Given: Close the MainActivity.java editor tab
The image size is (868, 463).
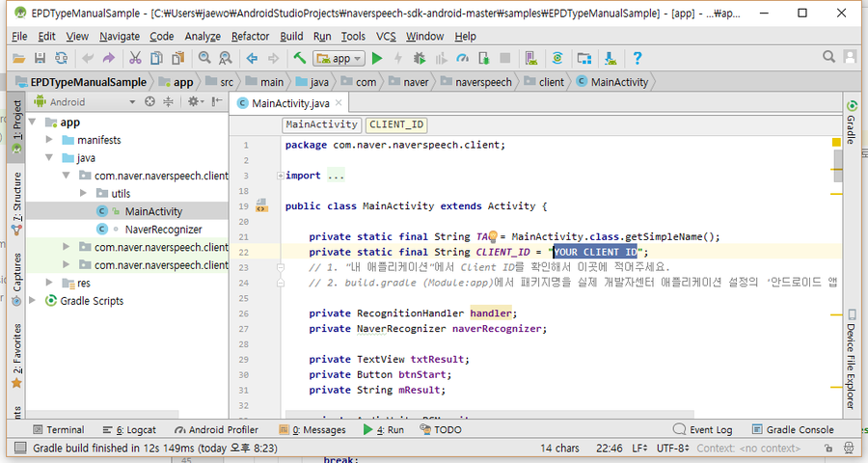Looking at the screenshot, I should click(339, 102).
